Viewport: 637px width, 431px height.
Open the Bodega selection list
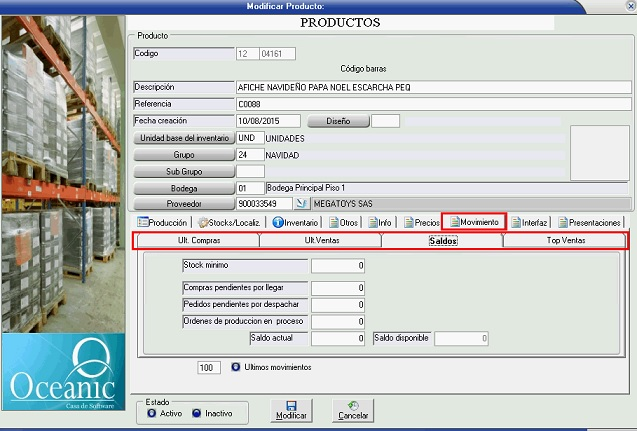click(x=184, y=188)
